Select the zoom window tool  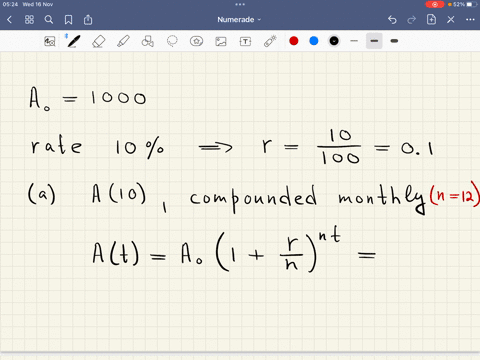point(50,41)
